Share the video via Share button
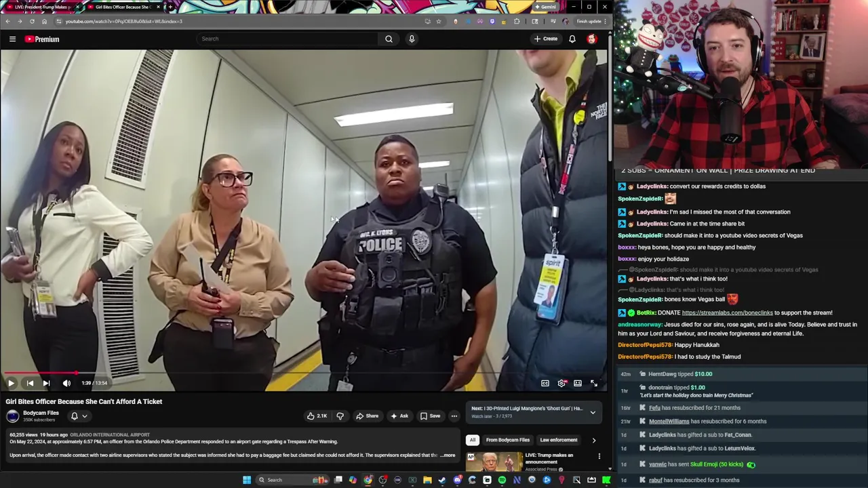The height and width of the screenshot is (488, 868). 367,416
